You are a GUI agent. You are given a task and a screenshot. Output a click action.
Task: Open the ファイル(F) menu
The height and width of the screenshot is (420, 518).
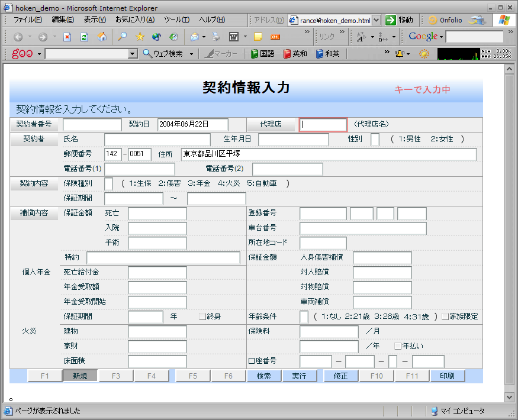point(28,20)
